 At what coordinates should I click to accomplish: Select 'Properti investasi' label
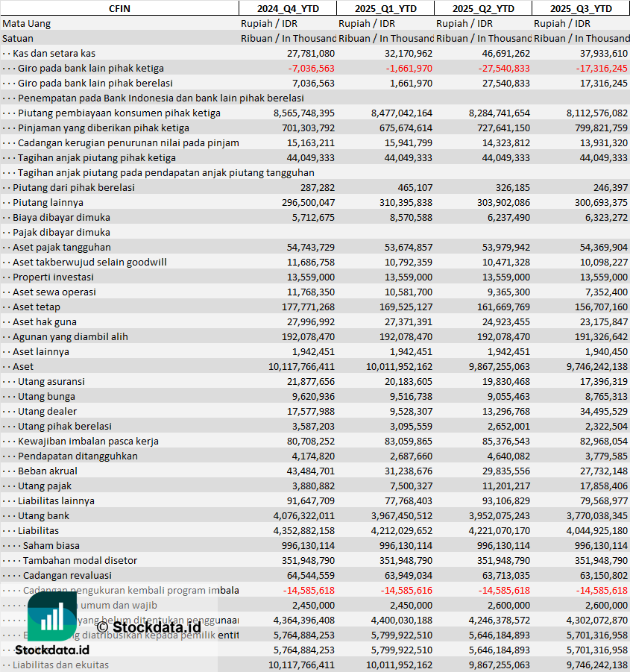tap(53, 277)
